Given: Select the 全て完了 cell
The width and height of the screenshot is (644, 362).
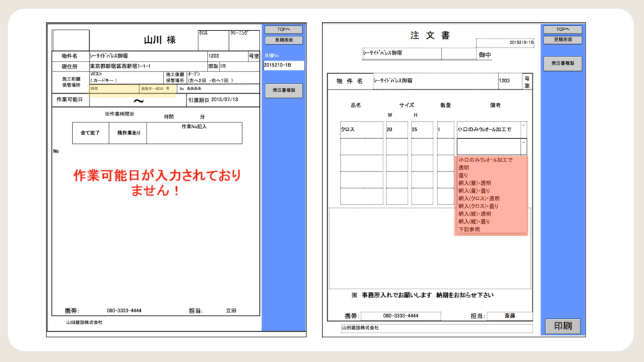Looking at the screenshot, I should (91, 133).
